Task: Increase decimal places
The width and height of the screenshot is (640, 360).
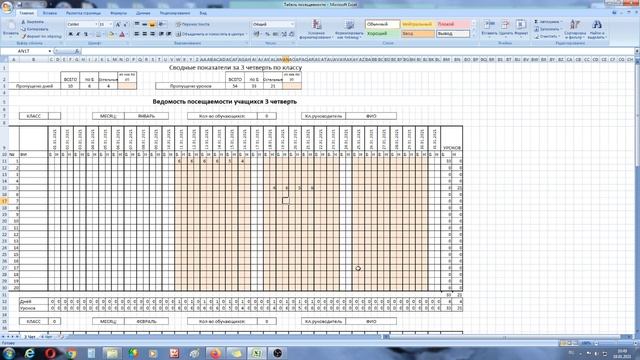Action: coord(284,34)
